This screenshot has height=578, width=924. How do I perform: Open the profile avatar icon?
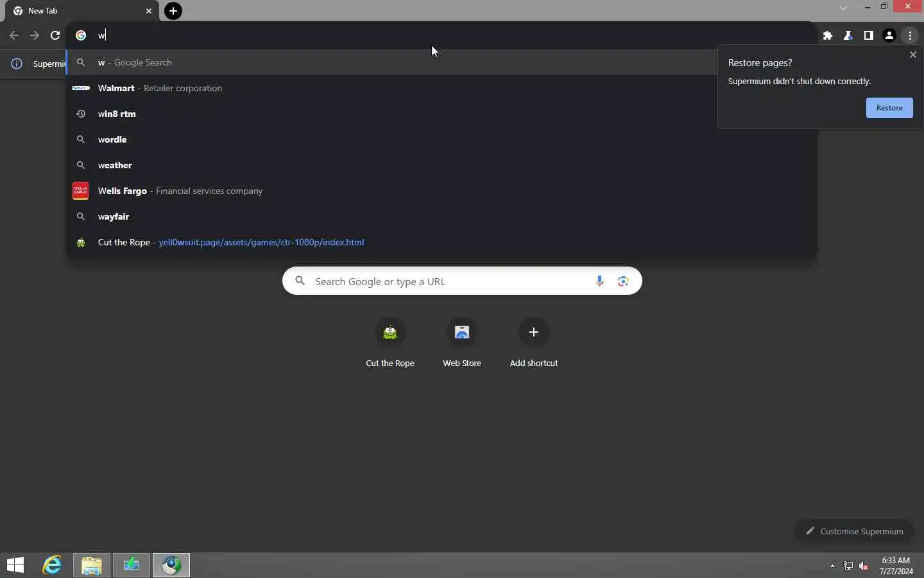point(889,36)
